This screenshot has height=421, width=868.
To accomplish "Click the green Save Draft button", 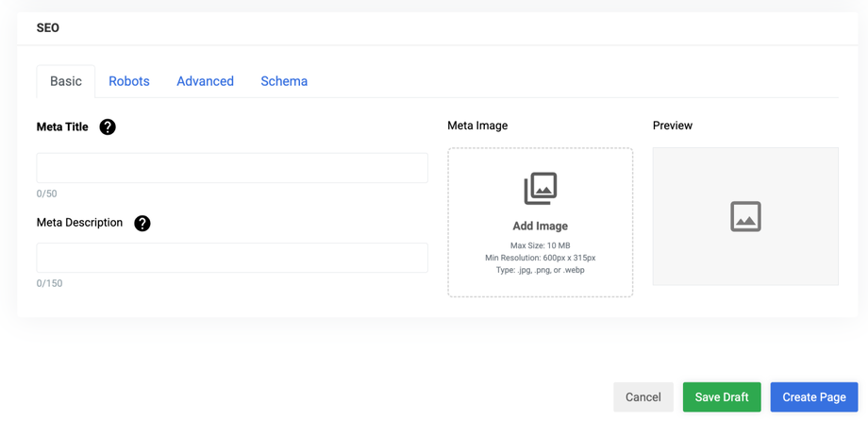I will coord(722,397).
